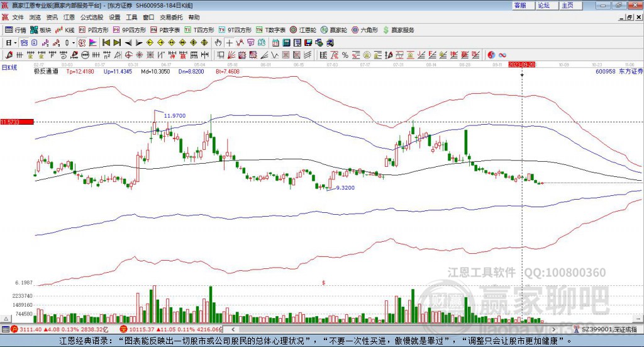Restore the inner document window
Image resolution: width=644 pixels, height=347 pixels.
point(630,17)
